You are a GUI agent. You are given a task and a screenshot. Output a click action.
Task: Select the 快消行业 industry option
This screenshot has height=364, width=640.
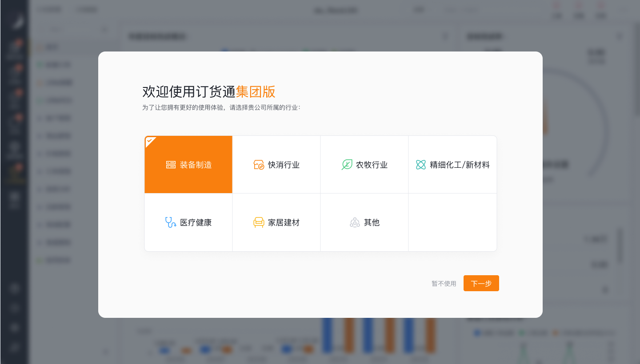284,165
